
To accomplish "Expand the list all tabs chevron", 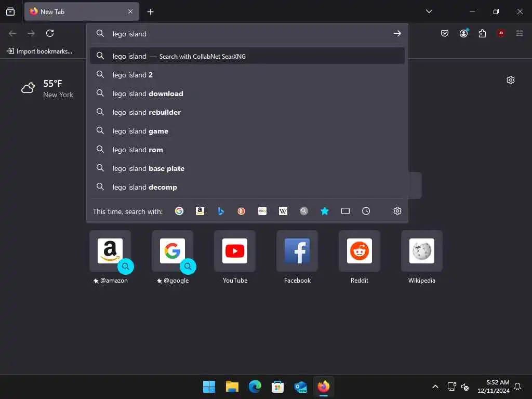I will [x=429, y=11].
